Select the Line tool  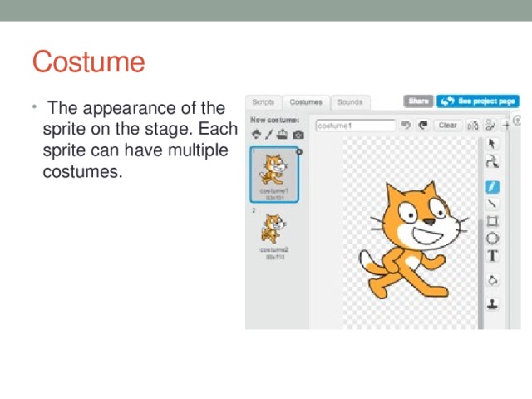tap(492, 204)
